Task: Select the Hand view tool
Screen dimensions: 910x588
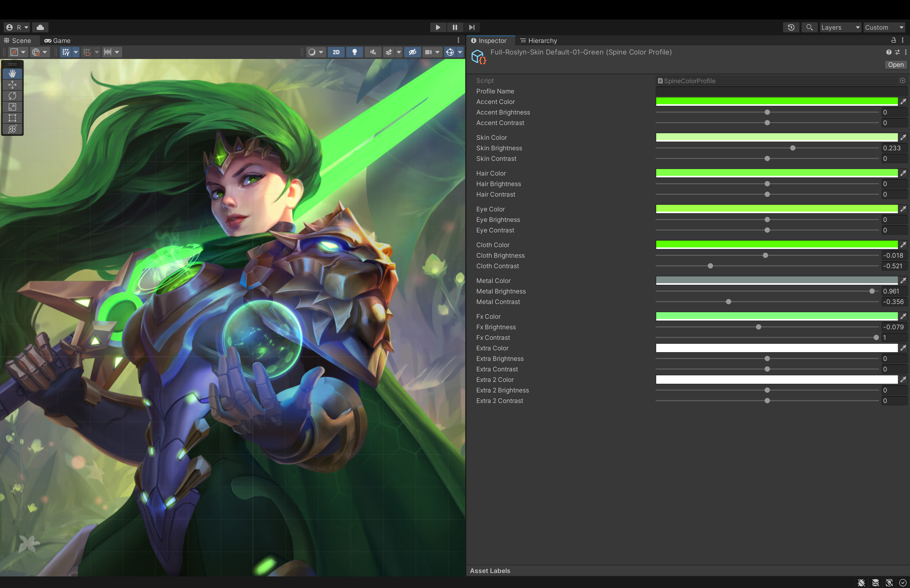Action: (x=12, y=73)
